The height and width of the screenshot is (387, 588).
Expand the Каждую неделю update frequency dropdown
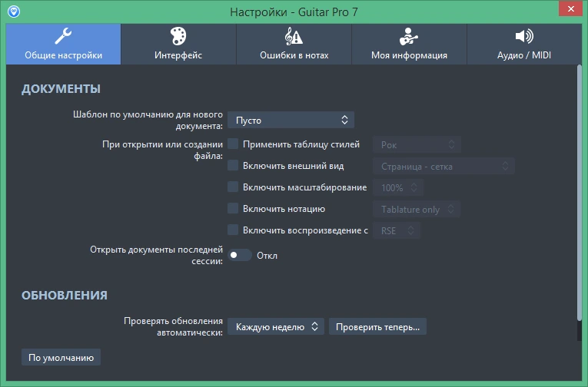click(276, 326)
